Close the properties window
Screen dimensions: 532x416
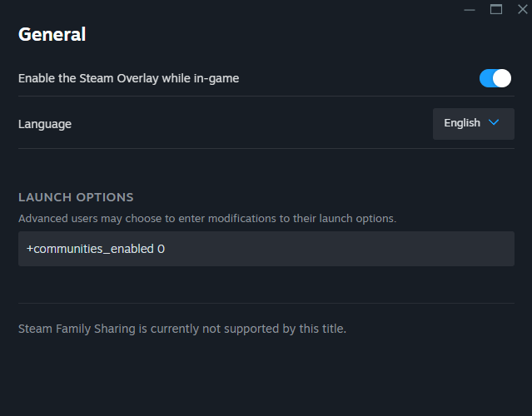pos(522,10)
